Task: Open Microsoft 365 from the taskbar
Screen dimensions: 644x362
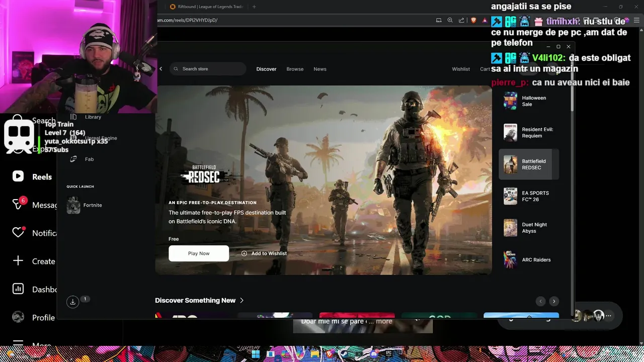Action: click(x=285, y=354)
